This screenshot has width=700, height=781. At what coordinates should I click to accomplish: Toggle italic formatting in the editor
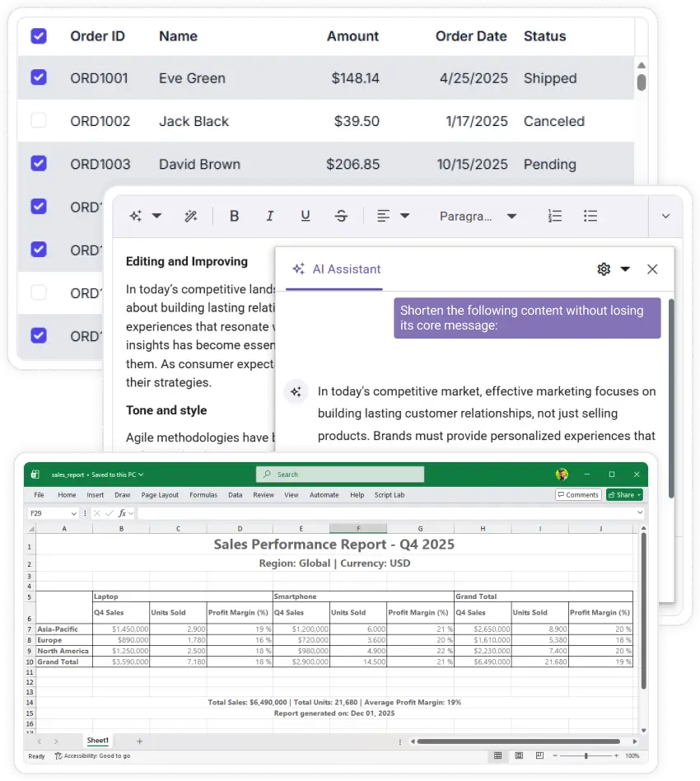[270, 216]
